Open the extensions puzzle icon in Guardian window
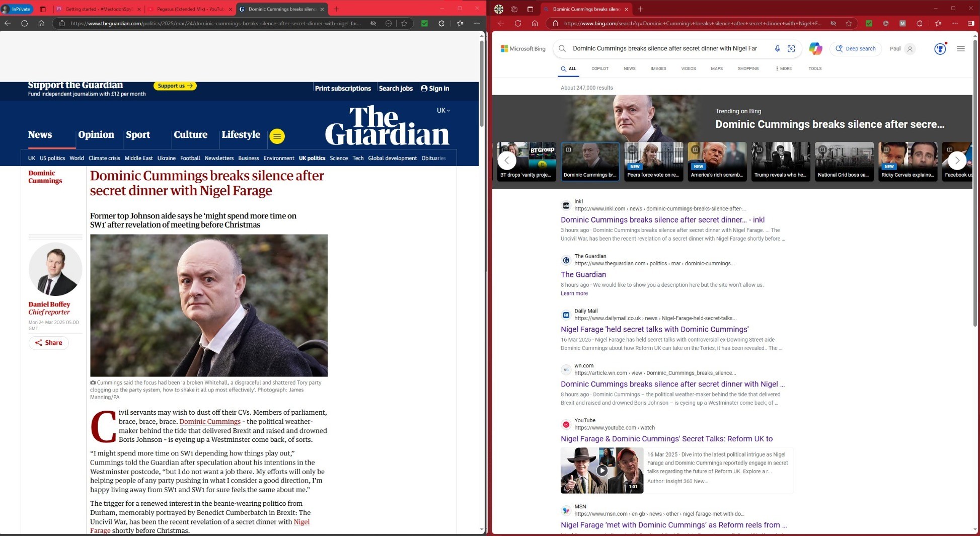 441,23
